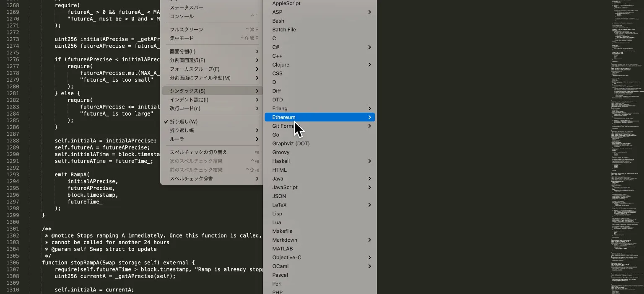Select Diff syntax

pyautogui.click(x=320, y=91)
